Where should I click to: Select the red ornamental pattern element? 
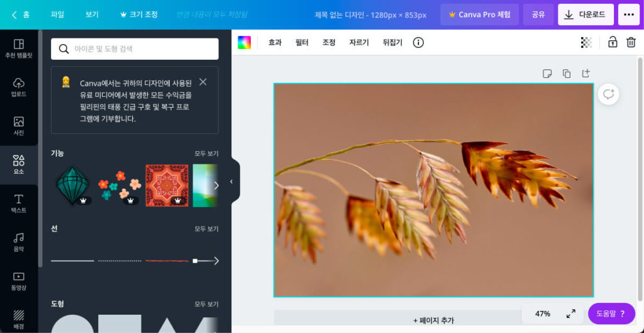tap(167, 186)
